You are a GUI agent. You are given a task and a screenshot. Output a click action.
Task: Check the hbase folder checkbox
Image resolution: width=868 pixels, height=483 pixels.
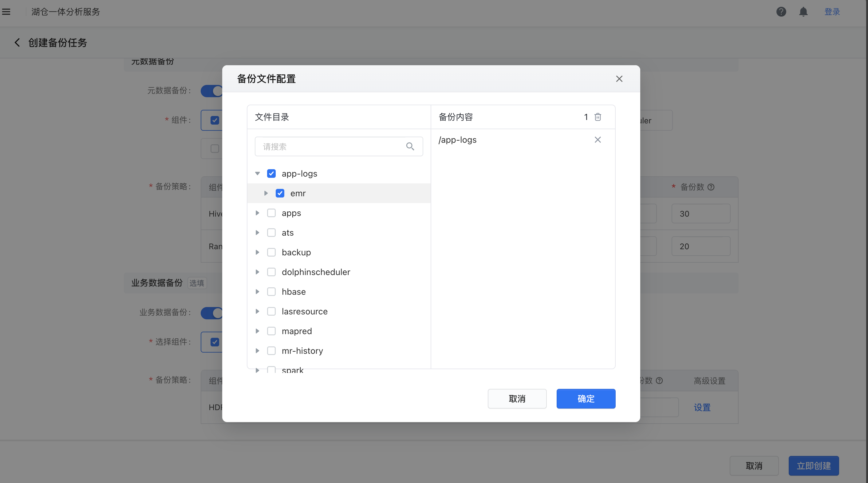point(271,292)
